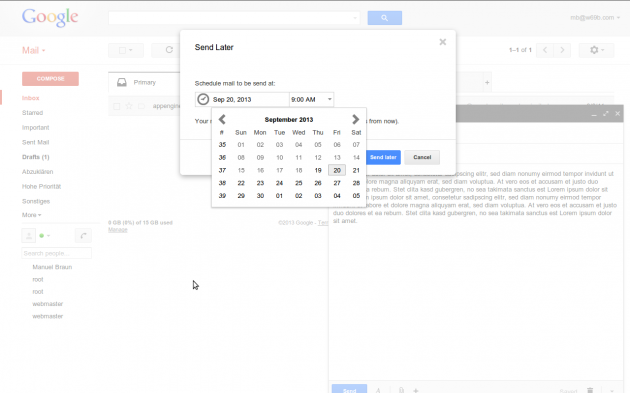
Task: Tick the checkbox on appengine email row
Action: 117,106
